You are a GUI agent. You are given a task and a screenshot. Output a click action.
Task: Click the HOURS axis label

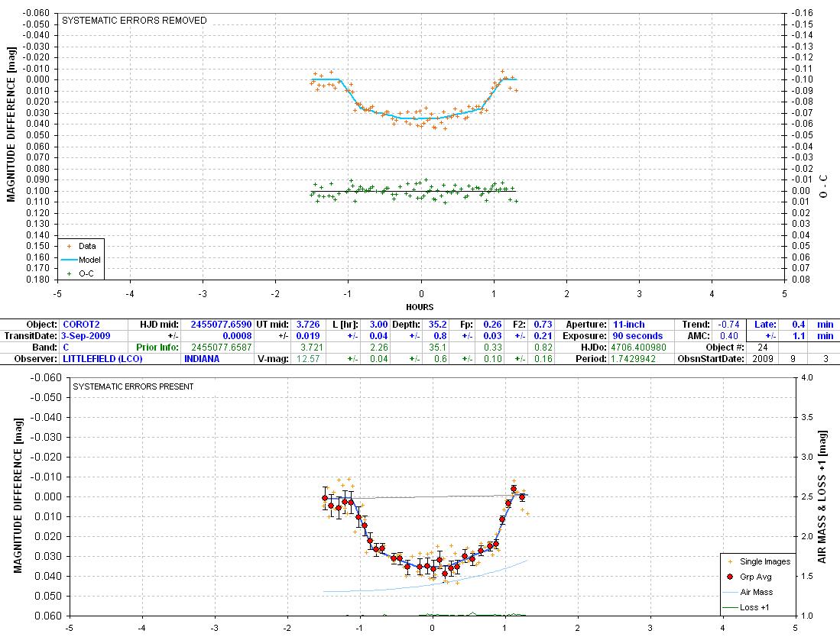coord(420,307)
